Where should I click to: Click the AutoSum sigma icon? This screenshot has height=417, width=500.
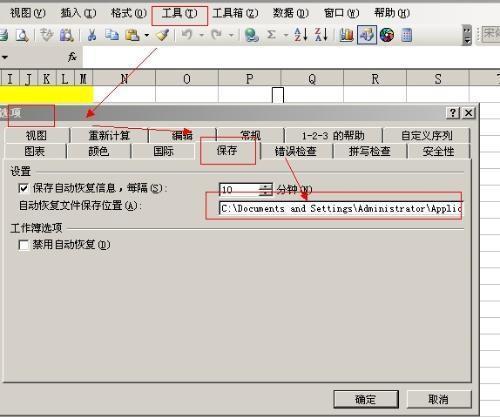(x=272, y=35)
